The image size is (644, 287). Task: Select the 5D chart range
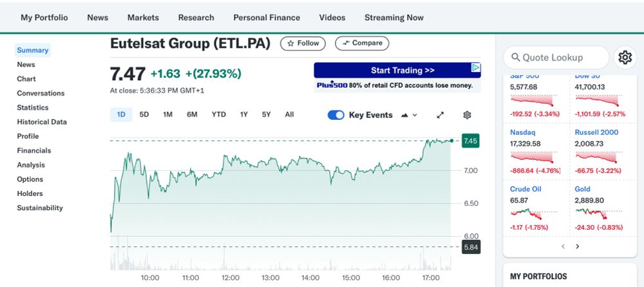[x=144, y=115]
